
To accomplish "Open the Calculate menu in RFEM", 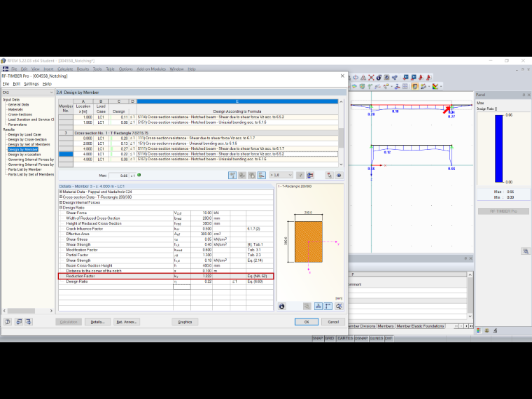I will coord(65,69).
